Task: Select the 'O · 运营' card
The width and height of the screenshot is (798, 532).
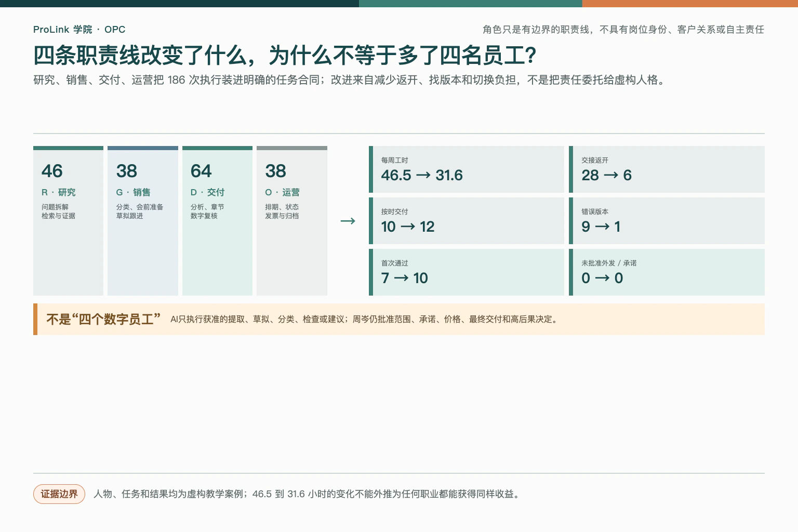Action: click(292, 221)
